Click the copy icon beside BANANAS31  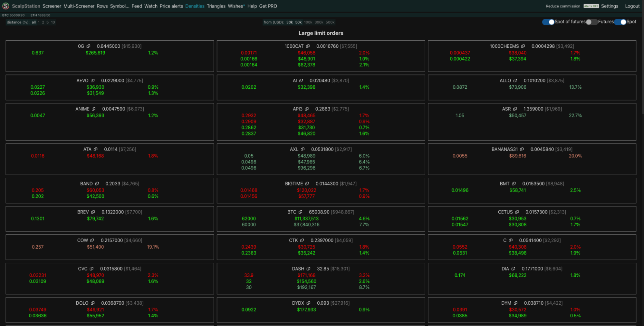(x=522, y=149)
